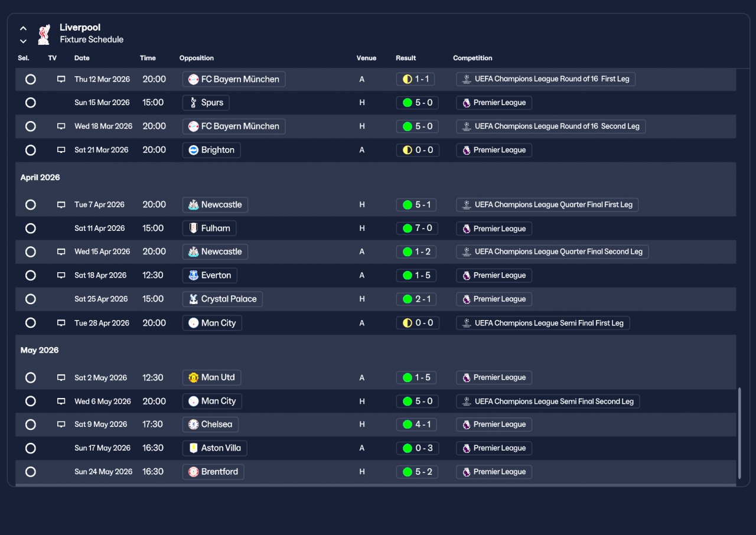This screenshot has width=756, height=535.
Task: Sort fixtures by the Competition column header
Action: pyautogui.click(x=472, y=58)
